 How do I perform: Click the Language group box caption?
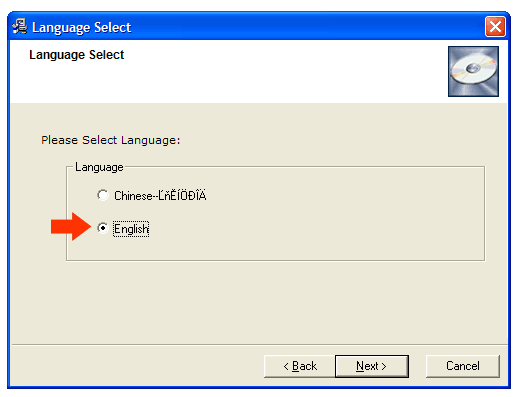(99, 167)
